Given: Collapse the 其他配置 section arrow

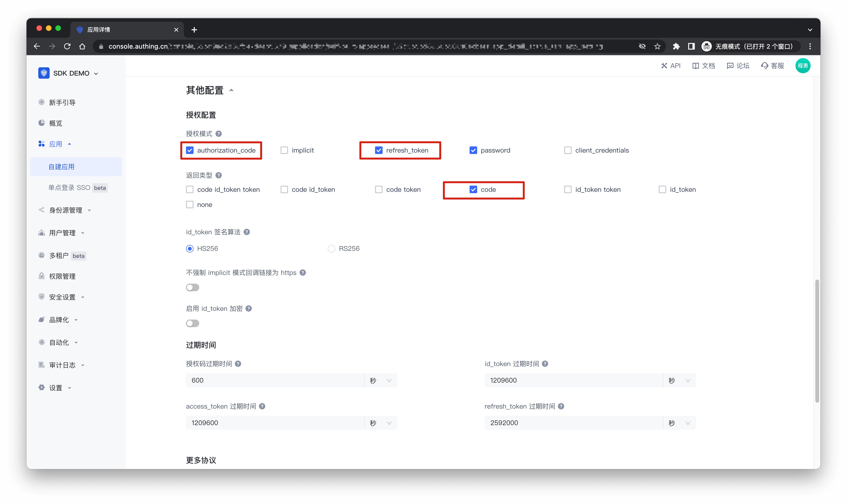Looking at the screenshot, I should point(231,90).
